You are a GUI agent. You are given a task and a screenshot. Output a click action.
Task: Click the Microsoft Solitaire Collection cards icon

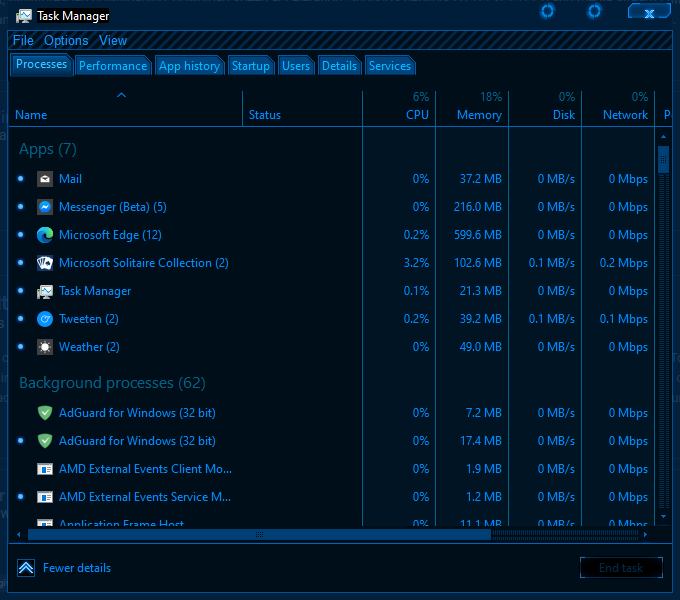point(45,263)
